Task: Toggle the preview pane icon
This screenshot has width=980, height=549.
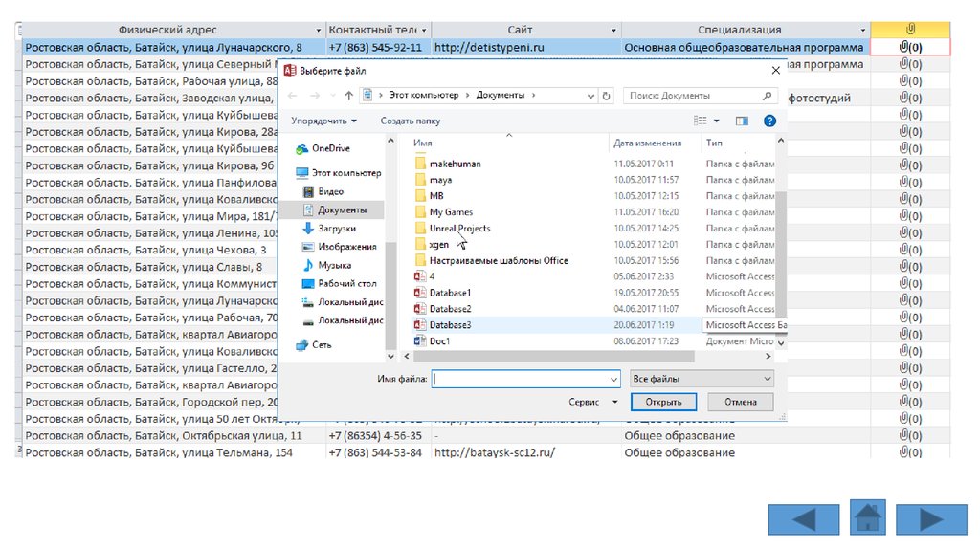Action: [741, 121]
